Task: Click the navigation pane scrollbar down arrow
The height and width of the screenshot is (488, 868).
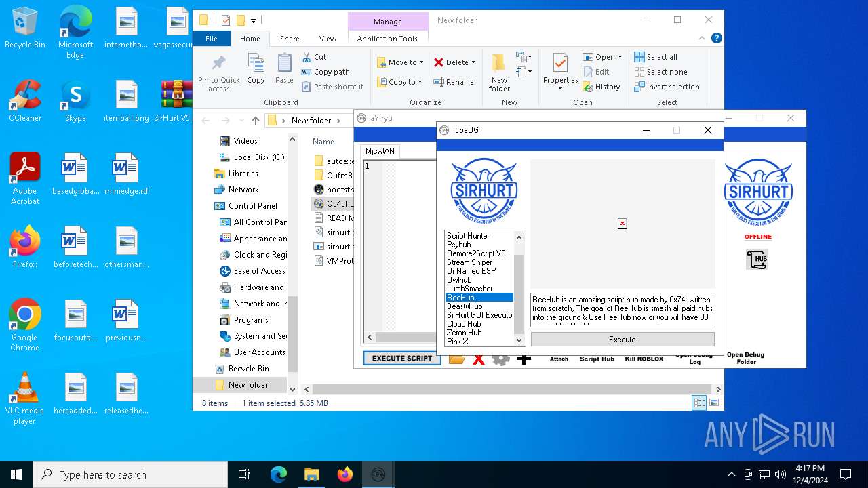Action: click(293, 389)
